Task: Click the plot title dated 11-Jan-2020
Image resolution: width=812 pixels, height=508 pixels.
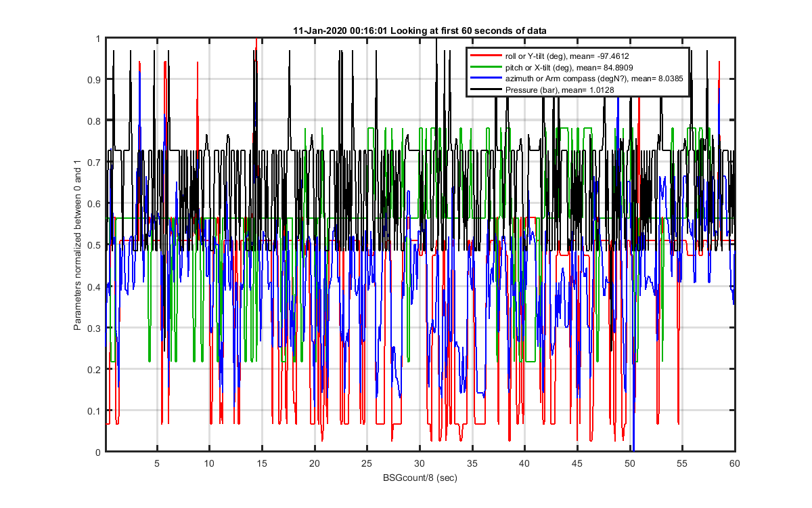Action: click(420, 31)
